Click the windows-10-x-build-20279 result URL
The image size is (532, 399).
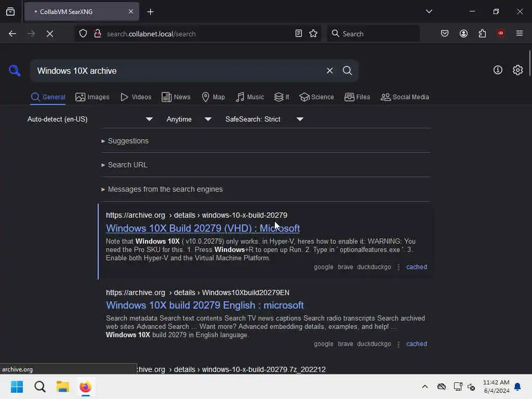pyautogui.click(x=196, y=216)
